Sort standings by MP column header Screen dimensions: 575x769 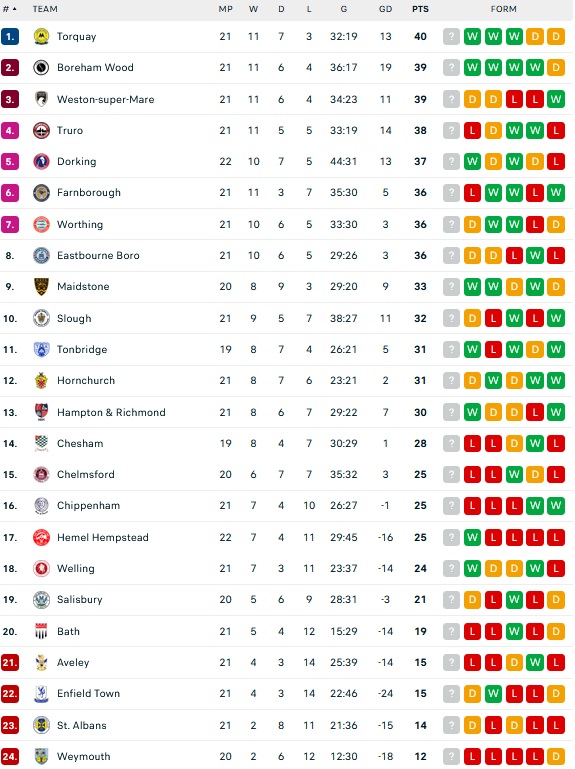[225, 9]
